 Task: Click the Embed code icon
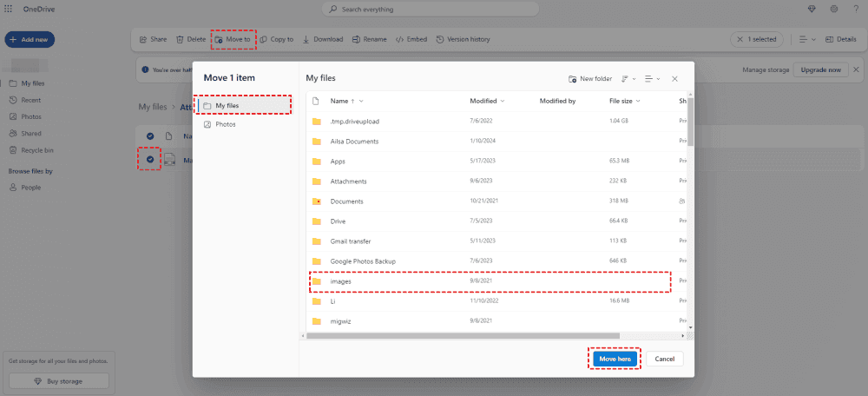(399, 39)
